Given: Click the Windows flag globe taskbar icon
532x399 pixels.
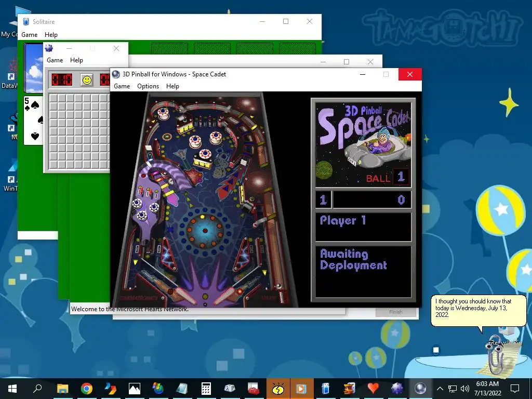Looking at the screenshot, I should (158, 389).
